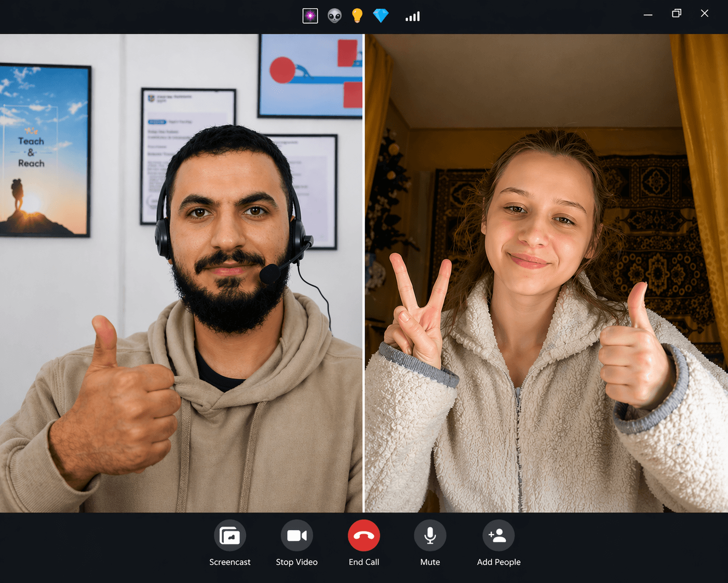
Task: Click the "Mute" text label
Action: point(430,562)
